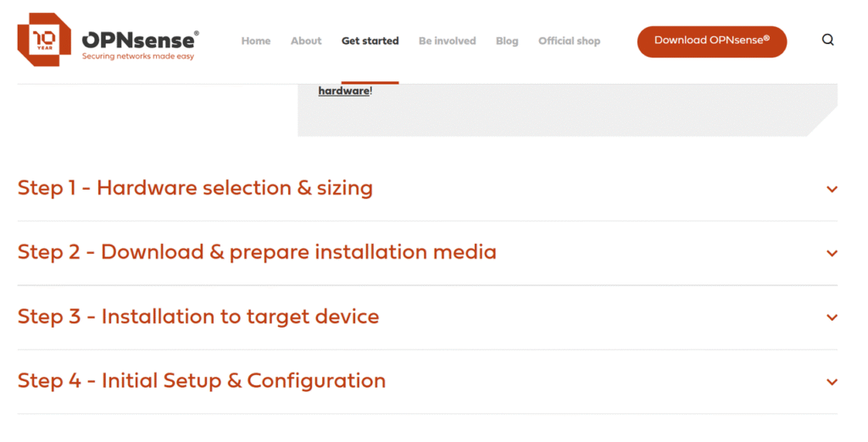This screenshot has width=868, height=442.
Task: Click the orange 10 Year logo badge
Action: click(x=44, y=40)
